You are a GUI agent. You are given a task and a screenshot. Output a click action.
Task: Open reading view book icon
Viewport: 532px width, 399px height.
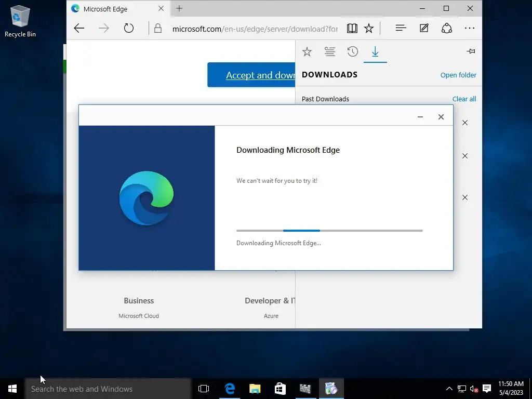352,28
